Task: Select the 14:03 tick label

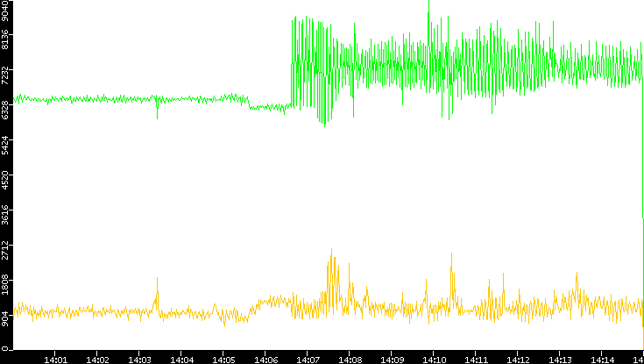Action: 139,360
